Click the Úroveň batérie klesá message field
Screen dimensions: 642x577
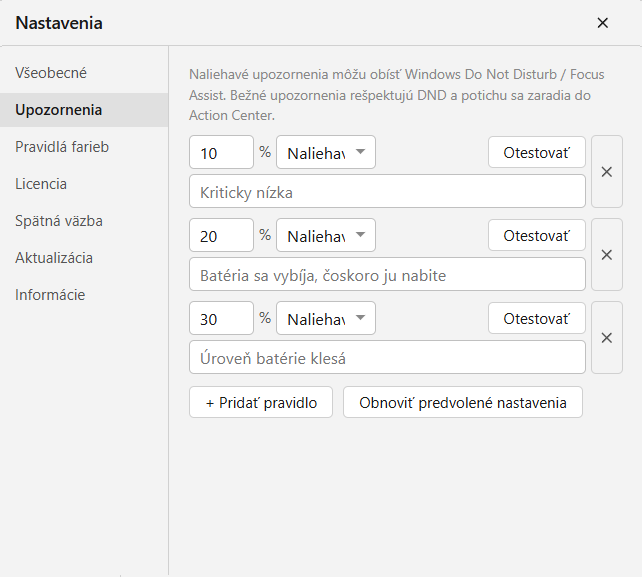point(387,357)
